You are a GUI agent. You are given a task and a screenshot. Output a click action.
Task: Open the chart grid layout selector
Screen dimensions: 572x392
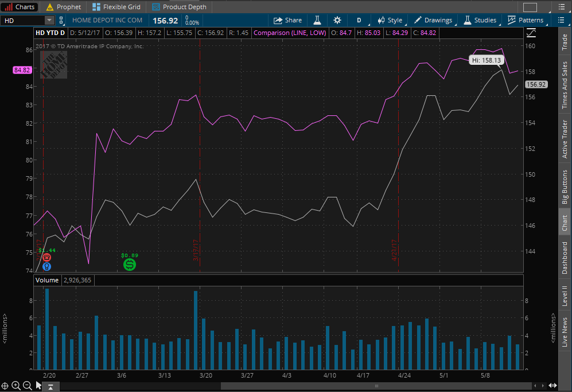point(530,7)
